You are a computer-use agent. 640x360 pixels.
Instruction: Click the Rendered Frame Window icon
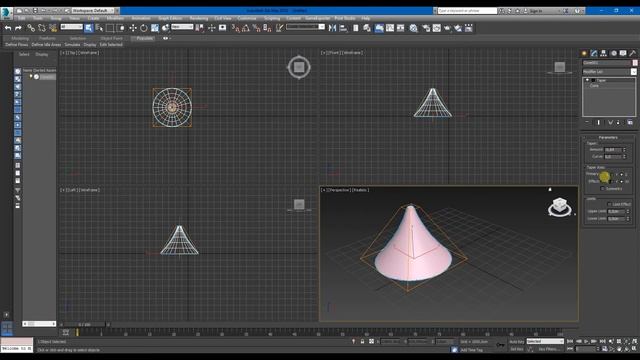(x=437, y=28)
